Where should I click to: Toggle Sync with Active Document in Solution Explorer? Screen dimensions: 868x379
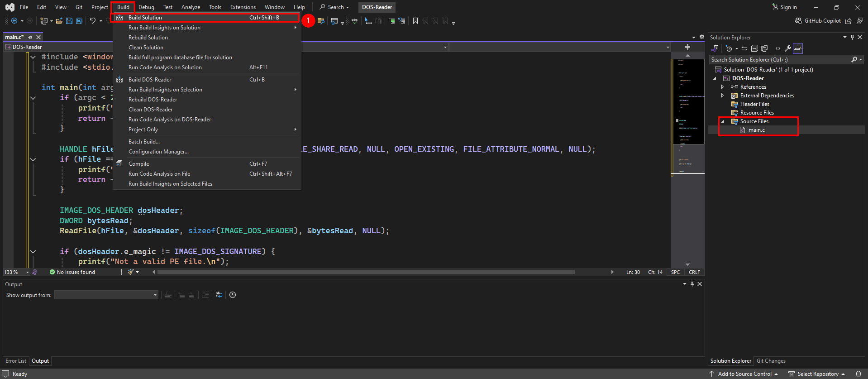coord(744,48)
